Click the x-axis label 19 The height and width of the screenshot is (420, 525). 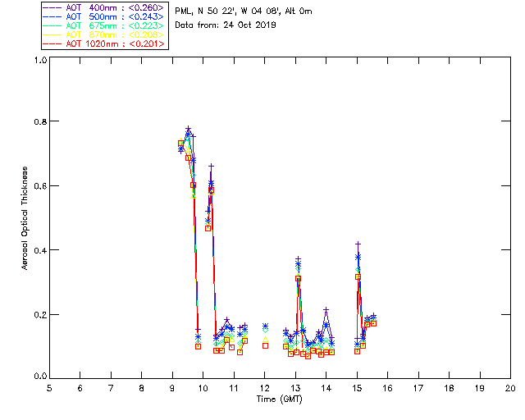tap(480, 388)
